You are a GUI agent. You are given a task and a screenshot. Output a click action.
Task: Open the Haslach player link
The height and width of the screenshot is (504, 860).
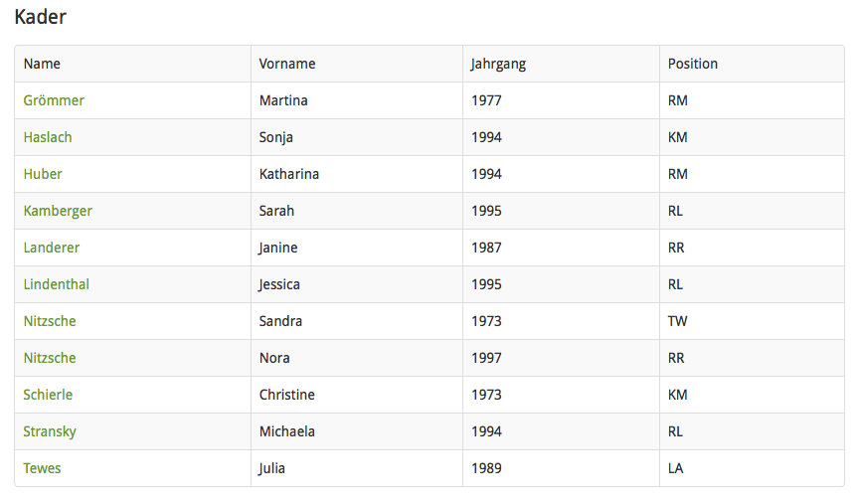[48, 137]
